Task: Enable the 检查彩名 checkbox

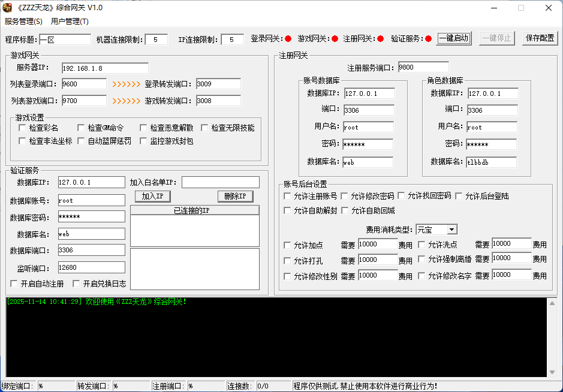Action: point(23,128)
